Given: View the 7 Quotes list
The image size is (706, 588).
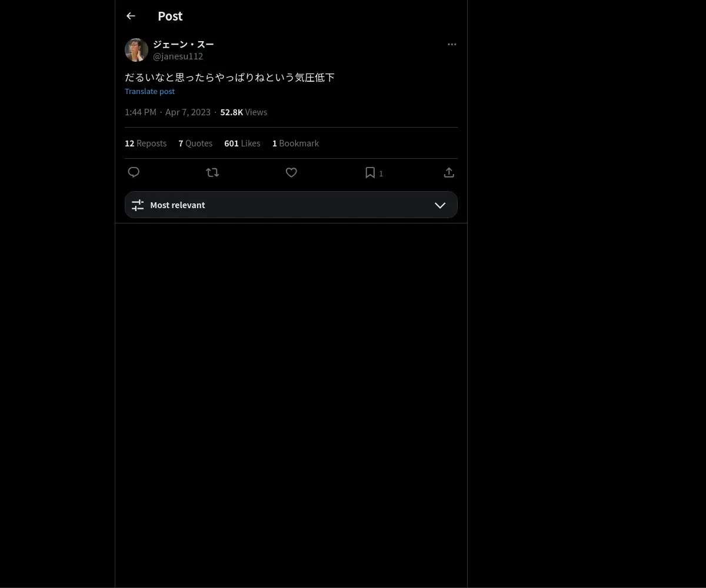Looking at the screenshot, I should (195, 143).
